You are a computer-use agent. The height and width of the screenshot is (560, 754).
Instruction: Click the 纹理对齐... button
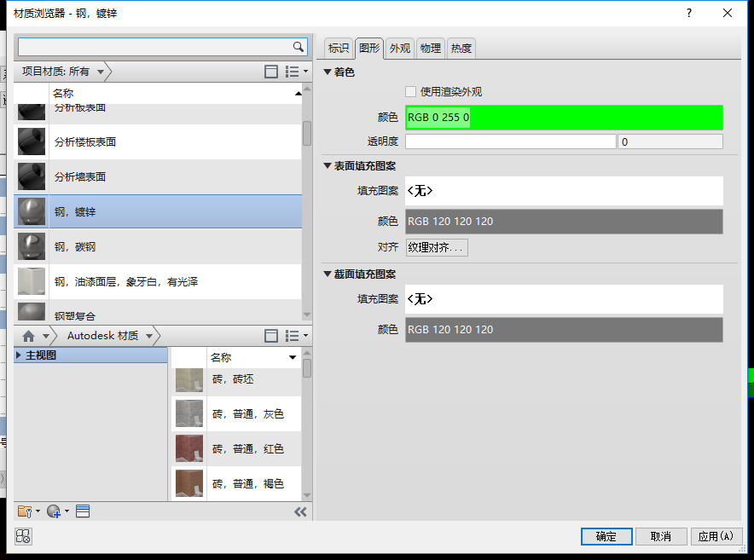point(437,247)
